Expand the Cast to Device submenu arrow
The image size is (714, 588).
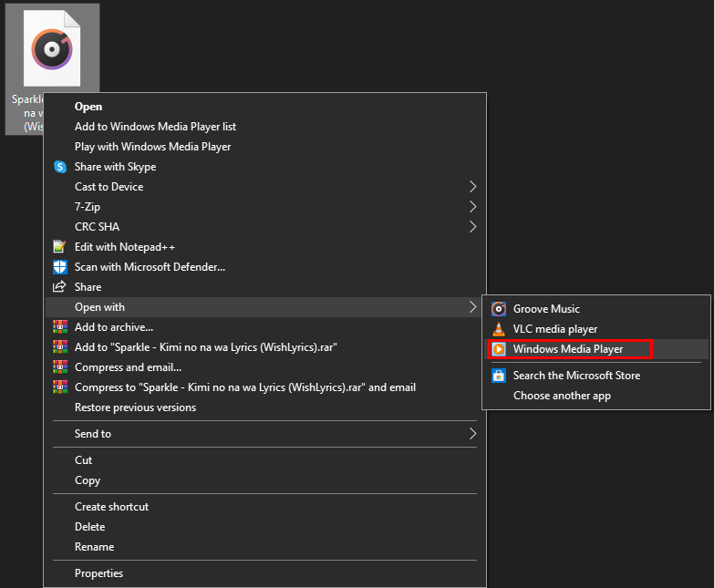(x=472, y=187)
